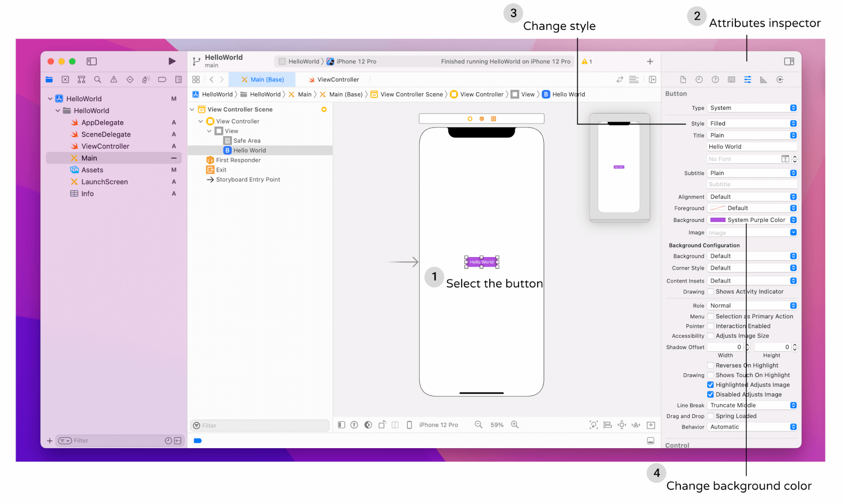
Task: Switch to the Size inspector ruler icon
Action: [763, 80]
